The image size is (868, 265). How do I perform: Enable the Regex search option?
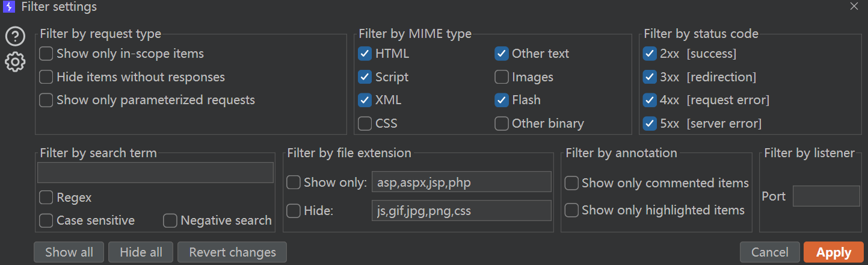(x=46, y=198)
